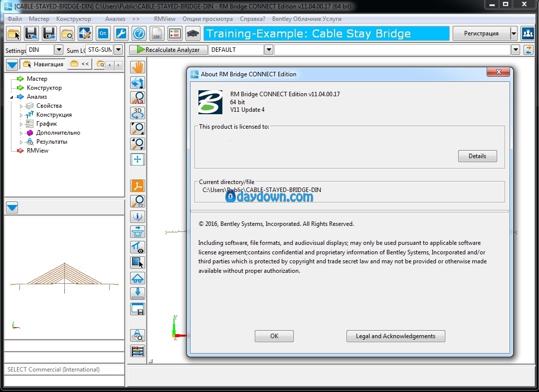Open the DEFAULT combo box dropdown arrow
The height and width of the screenshot is (392, 539).
coord(269,50)
